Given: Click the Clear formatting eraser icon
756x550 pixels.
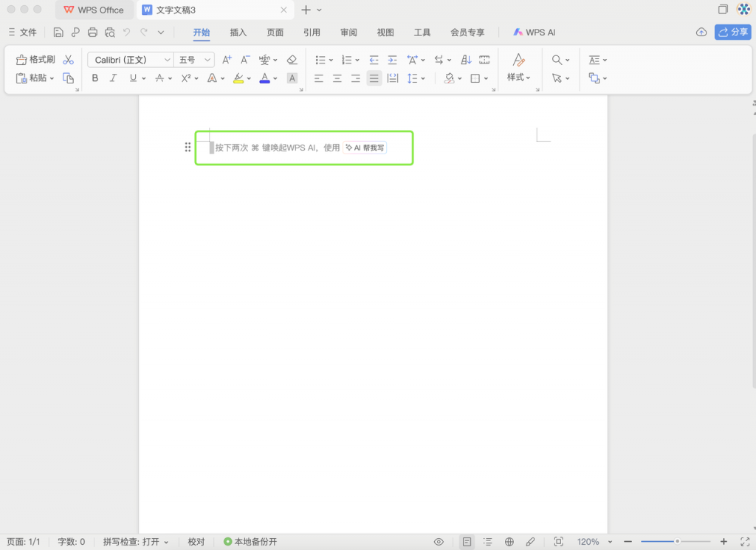Looking at the screenshot, I should pyautogui.click(x=292, y=60).
